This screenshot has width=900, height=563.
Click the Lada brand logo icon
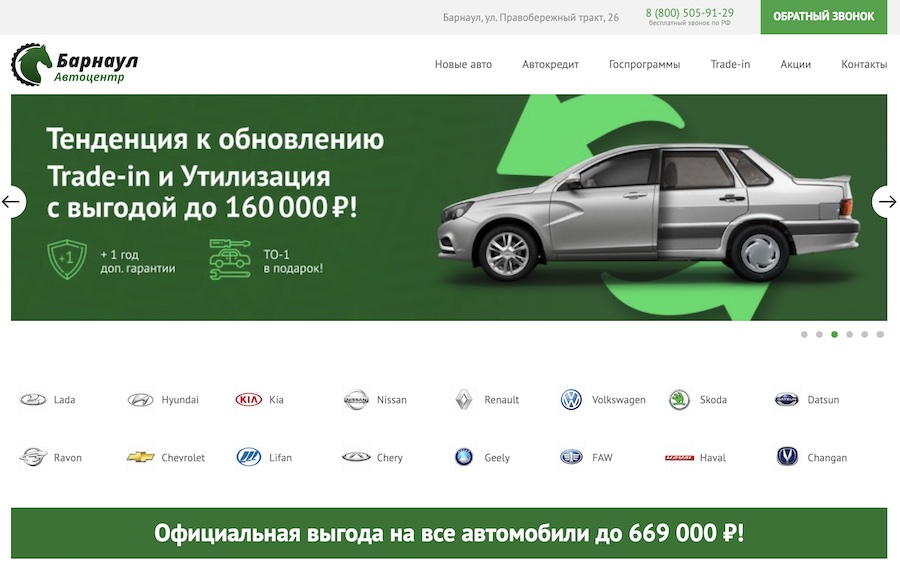coord(33,399)
